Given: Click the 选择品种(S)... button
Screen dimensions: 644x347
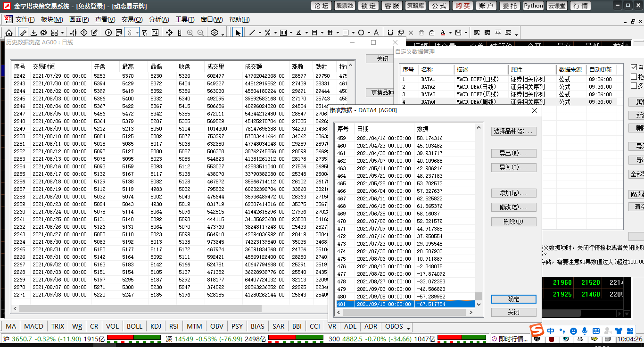Looking at the screenshot, I should coord(514,131).
